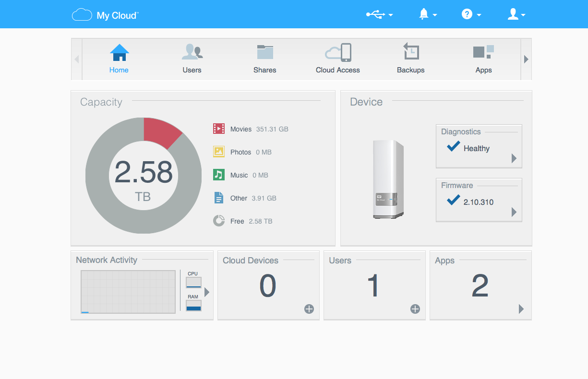Expand the Network Activity details arrow
This screenshot has height=379, width=588.
[207, 292]
